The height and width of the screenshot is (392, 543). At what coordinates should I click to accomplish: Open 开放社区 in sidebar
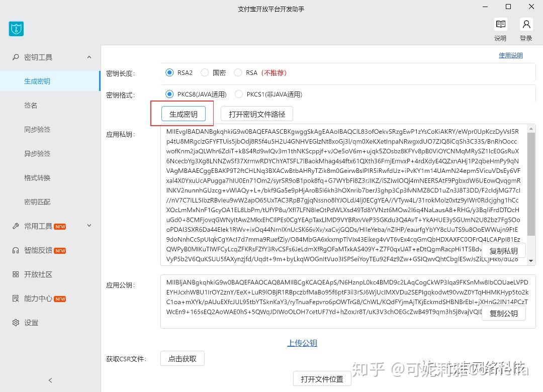point(38,274)
